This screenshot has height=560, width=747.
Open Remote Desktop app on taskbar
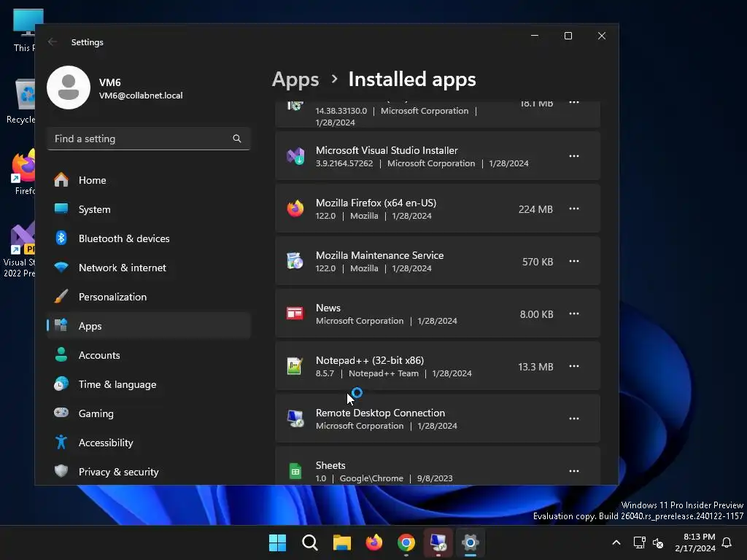(438, 542)
